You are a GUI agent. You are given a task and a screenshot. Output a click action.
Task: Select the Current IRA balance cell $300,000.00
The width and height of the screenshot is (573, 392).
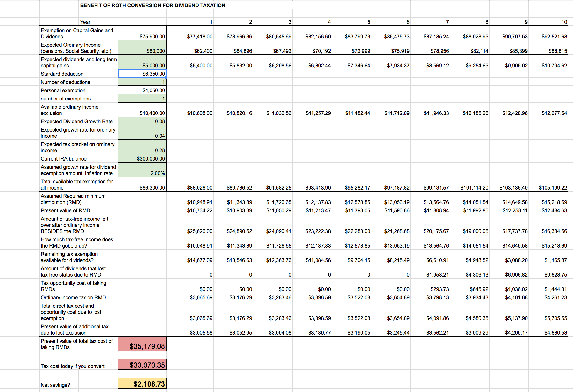tap(142, 158)
